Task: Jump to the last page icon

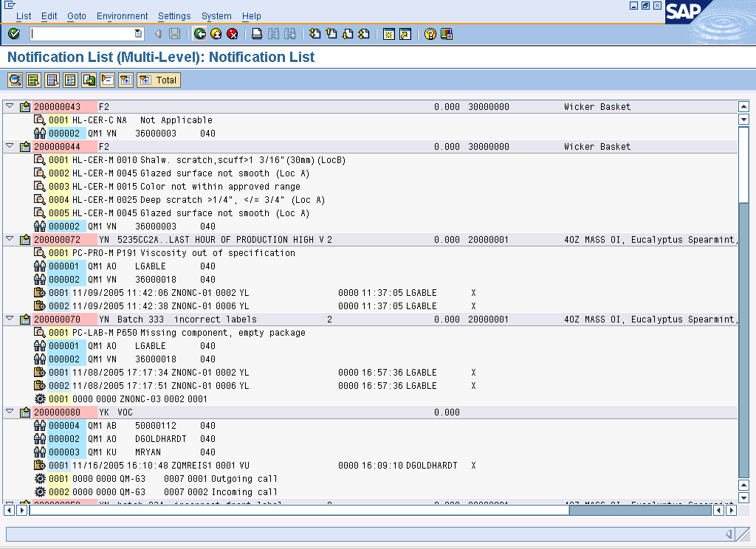Action: (364, 34)
